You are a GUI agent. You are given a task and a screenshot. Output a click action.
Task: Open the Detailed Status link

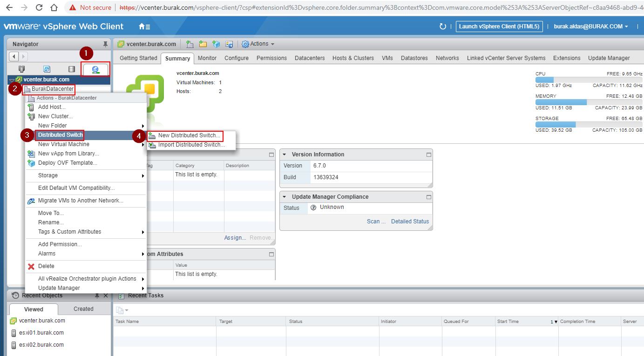[410, 222]
